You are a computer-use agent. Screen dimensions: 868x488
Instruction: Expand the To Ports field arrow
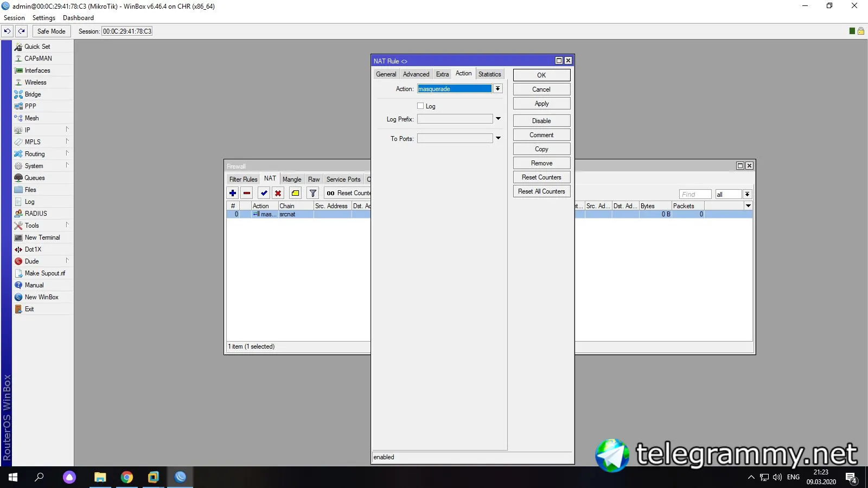coord(498,138)
